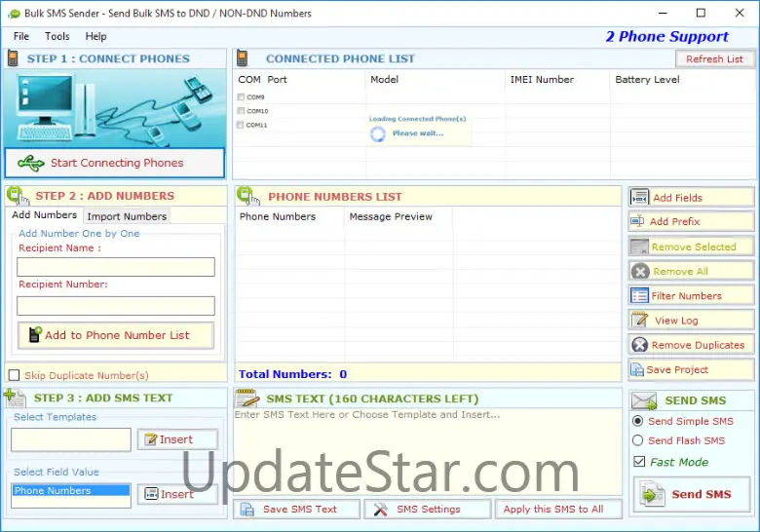
Task: Click the Step 3 add SMS text icon
Action: pos(15,398)
